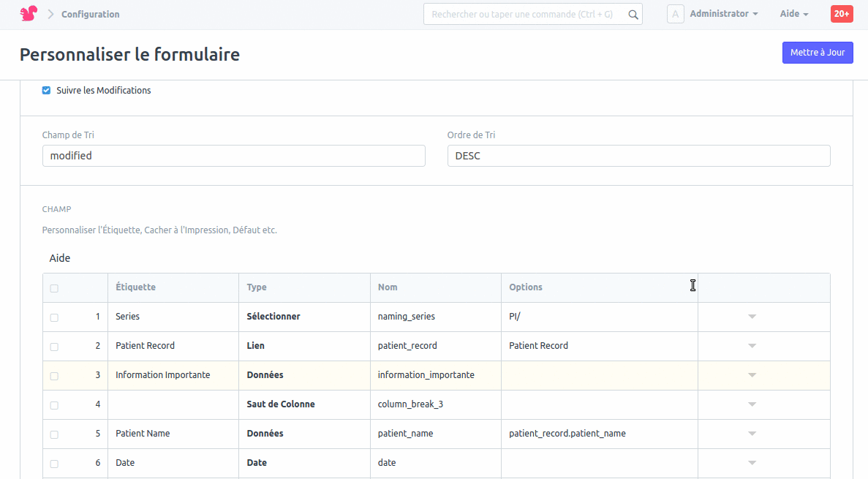Focus the global search command bar
This screenshot has height=479, width=868.
point(523,14)
